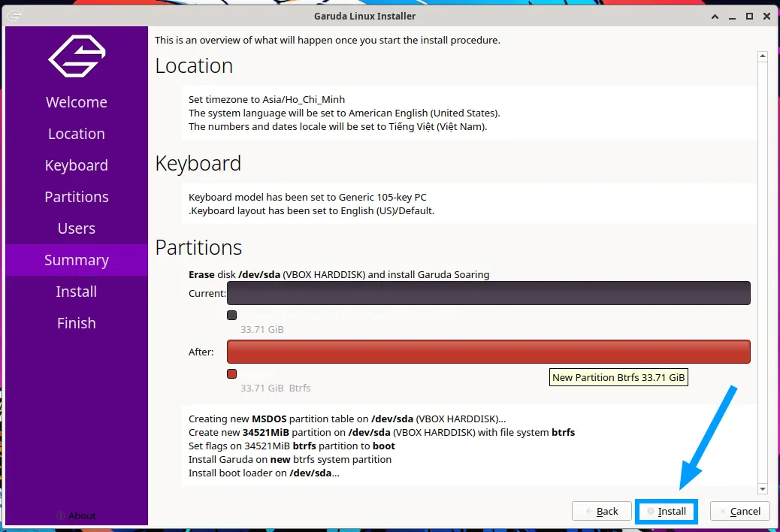Click the dark Current disk partition bar
Viewport: 780px width, 532px height.
[488, 293]
